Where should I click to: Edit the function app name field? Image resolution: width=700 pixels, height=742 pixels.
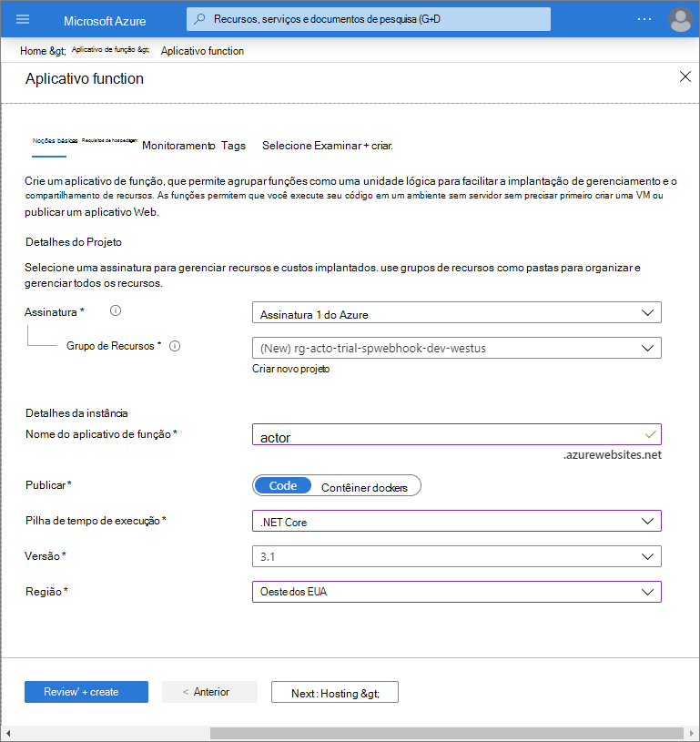coord(457,434)
